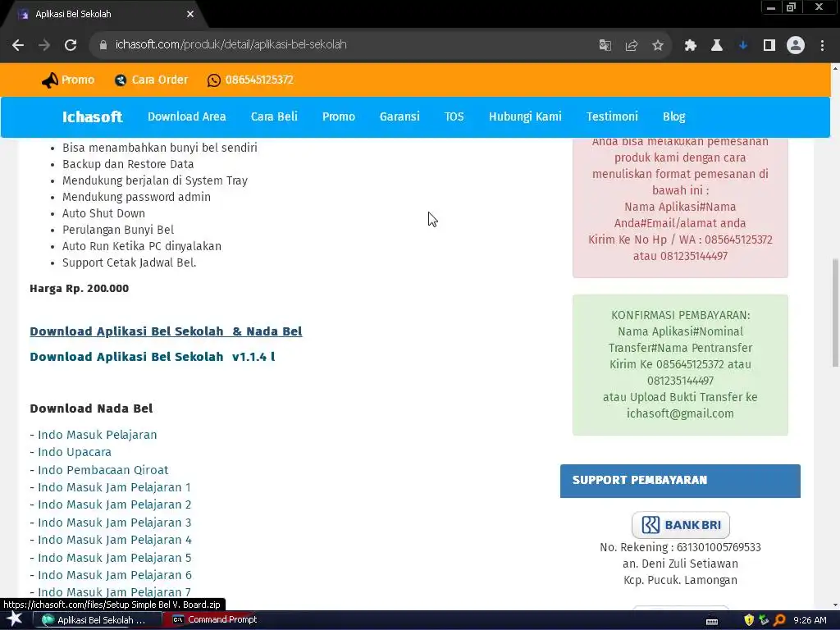Click the share page icon
This screenshot has height=630, width=840.
point(632,45)
